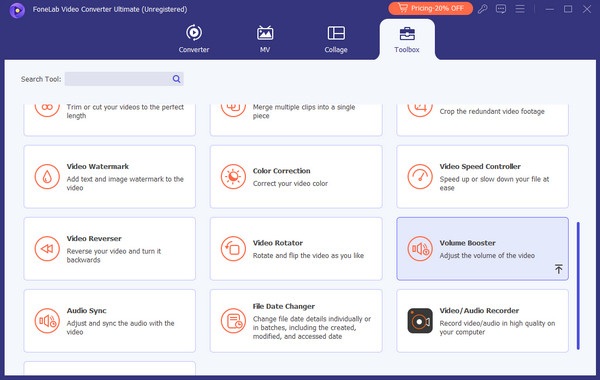Click the 'Merge multiple clips' description
Image resolution: width=600 pixels, height=380 pixels.
pyautogui.click(x=304, y=111)
